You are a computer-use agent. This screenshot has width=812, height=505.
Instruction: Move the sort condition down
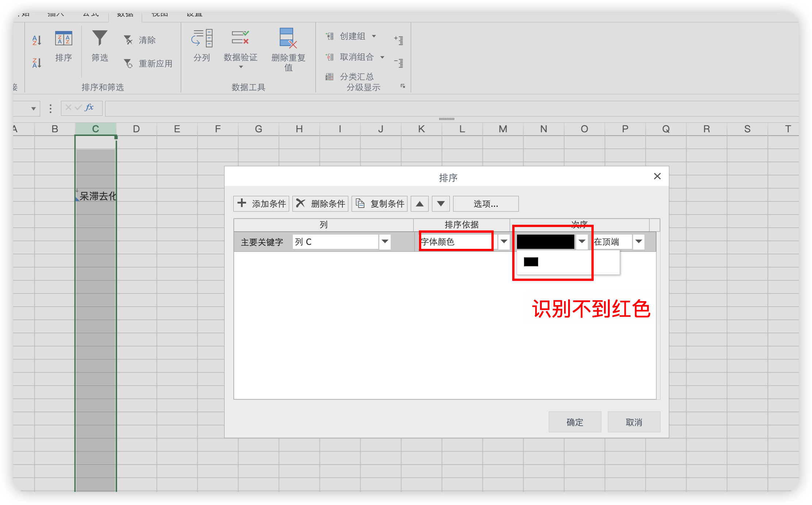coord(441,204)
